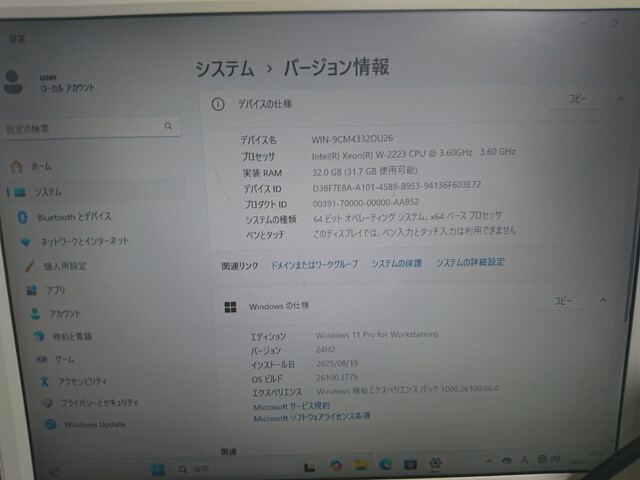Click the device info circle icon

[x=218, y=104]
